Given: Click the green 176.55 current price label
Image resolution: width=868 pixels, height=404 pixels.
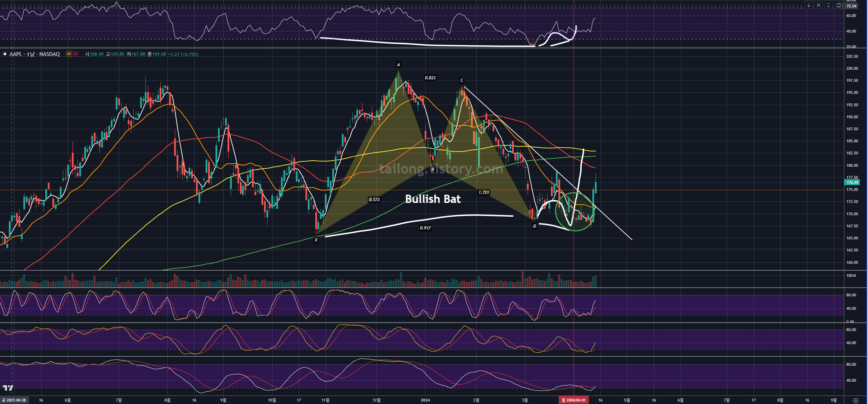Looking at the screenshot, I should tap(852, 182).
